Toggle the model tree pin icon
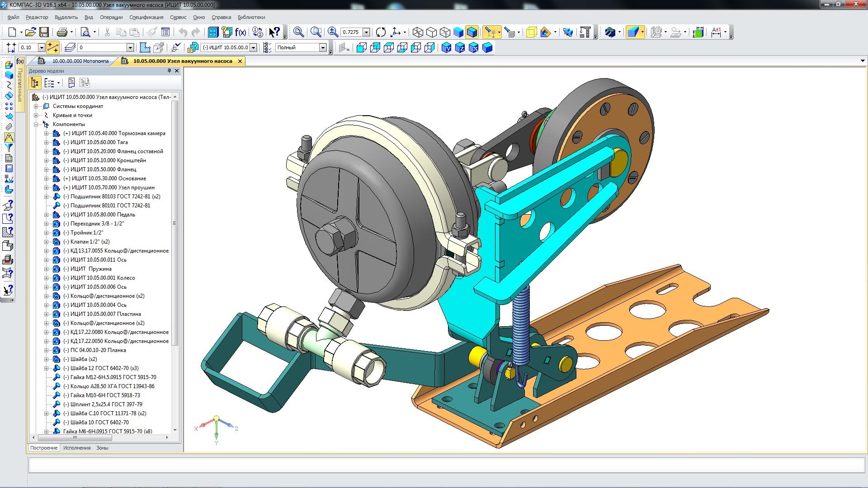Image resolution: width=868 pixels, height=488 pixels. coord(170,71)
